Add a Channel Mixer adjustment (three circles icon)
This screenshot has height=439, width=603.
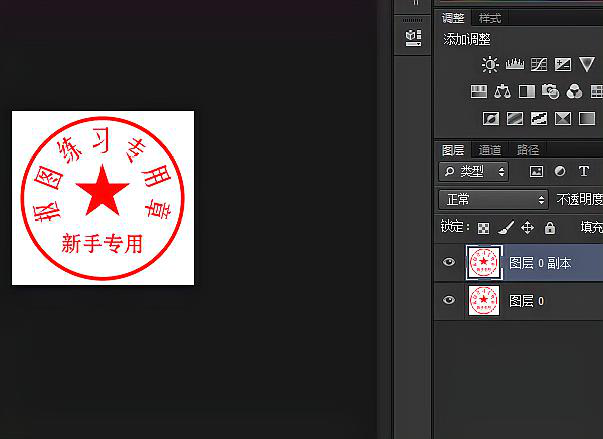[x=574, y=91]
